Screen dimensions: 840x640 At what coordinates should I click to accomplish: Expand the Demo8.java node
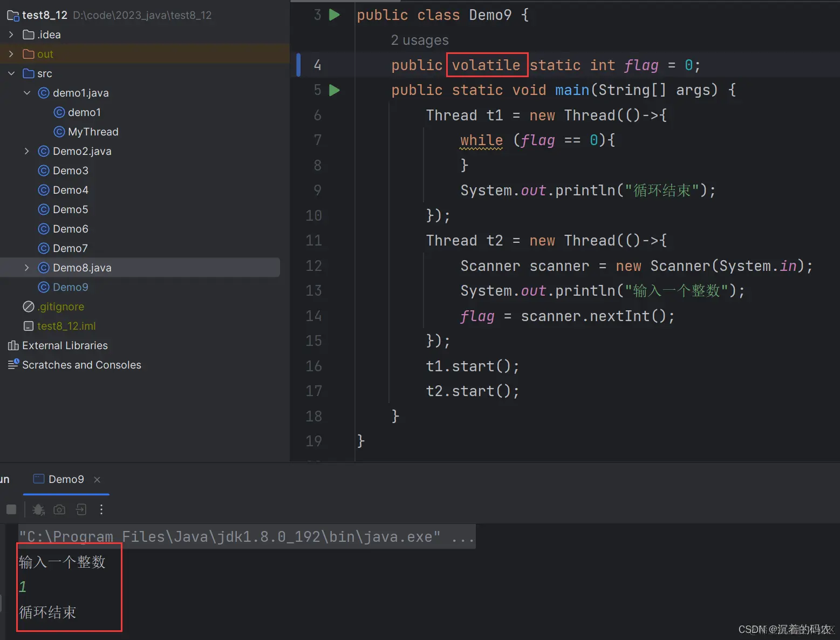click(26, 268)
